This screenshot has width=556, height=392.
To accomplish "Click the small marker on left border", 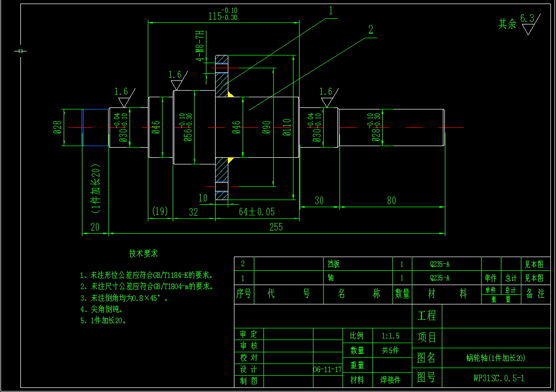I will (x=20, y=51).
